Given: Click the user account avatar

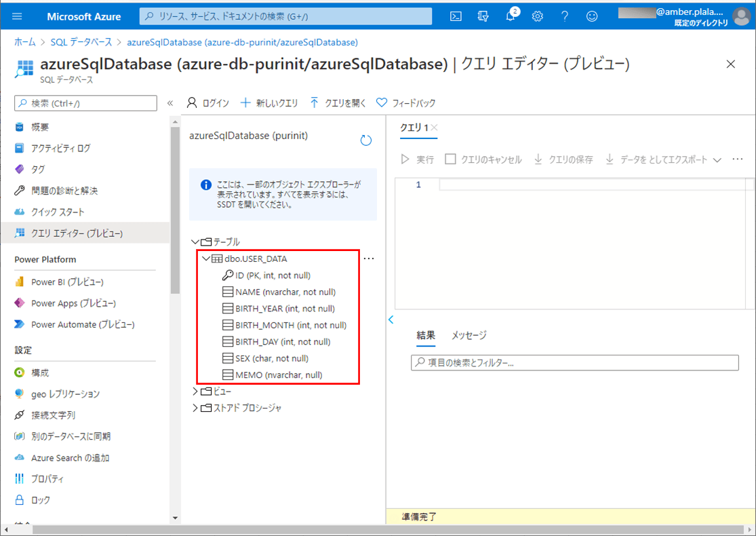Looking at the screenshot, I should click(x=741, y=16).
